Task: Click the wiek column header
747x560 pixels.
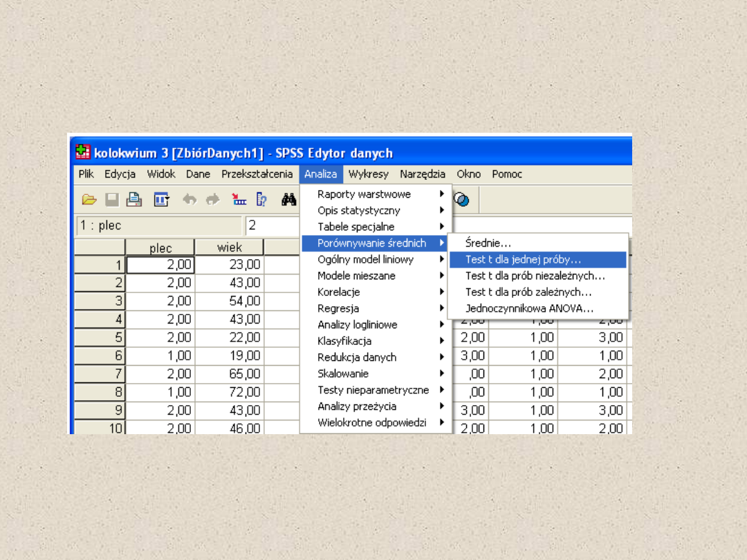Action: click(230, 248)
